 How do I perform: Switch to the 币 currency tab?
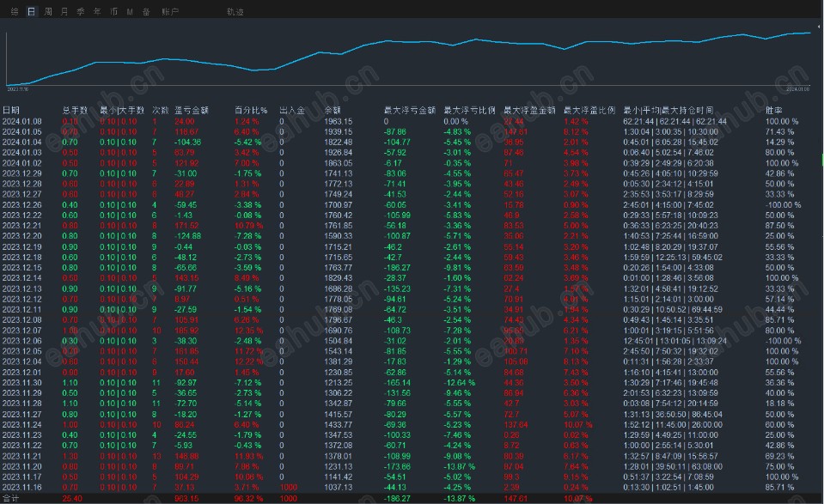113,11
